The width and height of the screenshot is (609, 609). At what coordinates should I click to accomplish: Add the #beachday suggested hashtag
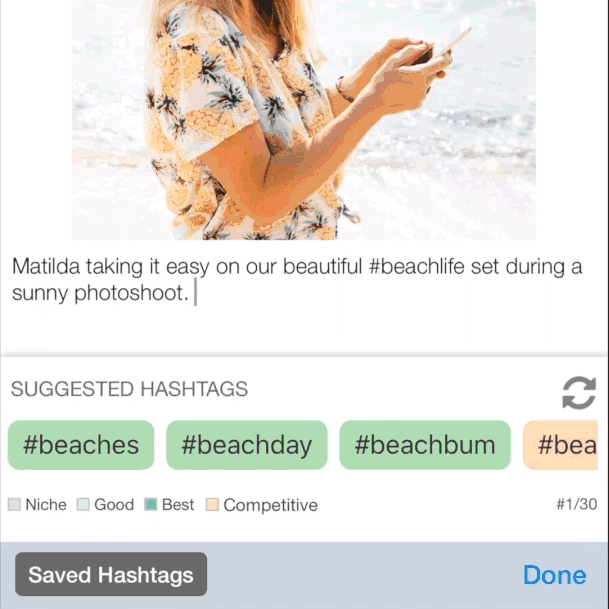tap(246, 445)
